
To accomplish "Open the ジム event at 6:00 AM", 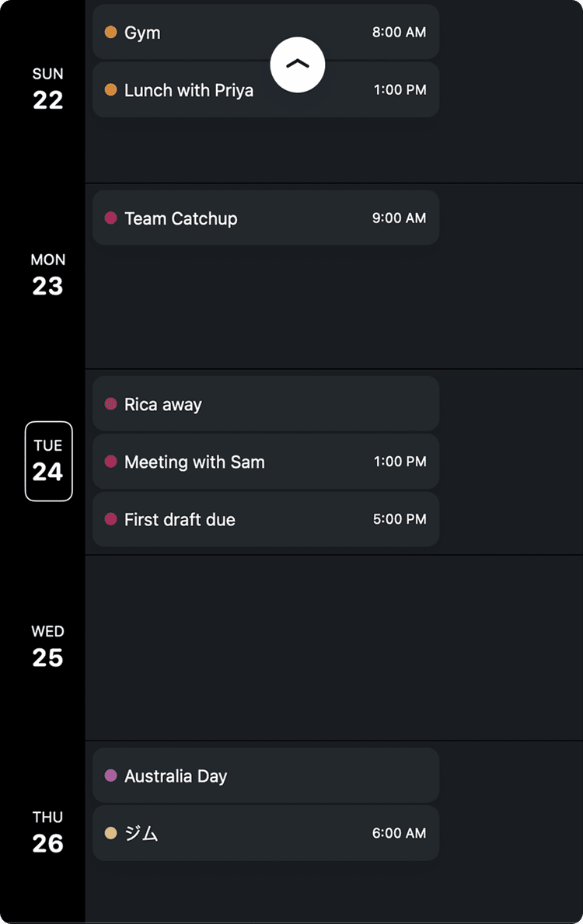I will pos(265,833).
